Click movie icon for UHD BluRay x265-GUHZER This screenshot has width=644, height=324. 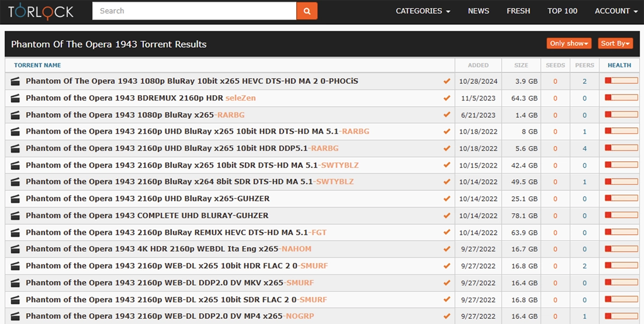click(x=16, y=198)
